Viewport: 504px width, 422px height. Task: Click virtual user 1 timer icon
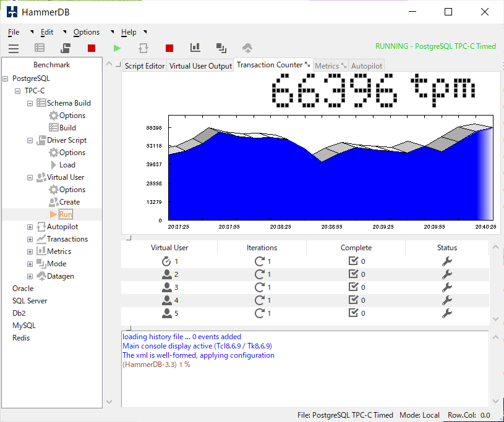[x=166, y=261]
